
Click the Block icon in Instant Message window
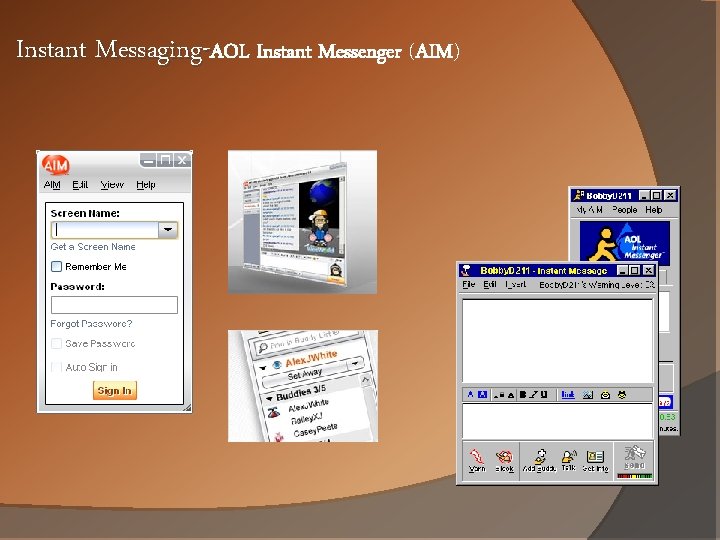[504, 459]
